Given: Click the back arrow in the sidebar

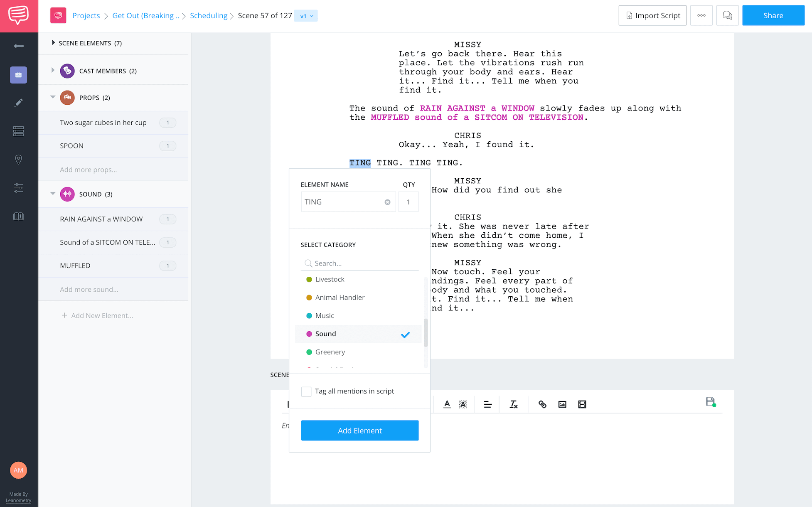Looking at the screenshot, I should click(x=19, y=46).
